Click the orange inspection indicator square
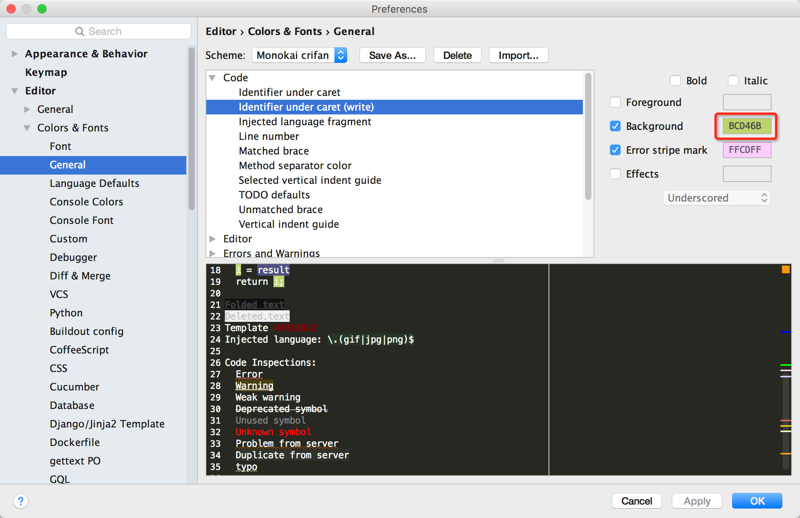The height and width of the screenshot is (518, 800). click(786, 270)
